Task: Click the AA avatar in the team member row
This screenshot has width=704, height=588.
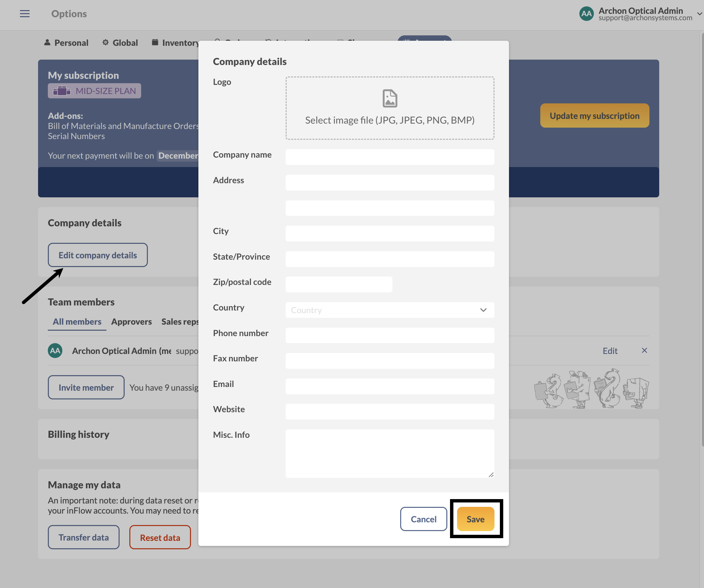Action: 55,351
